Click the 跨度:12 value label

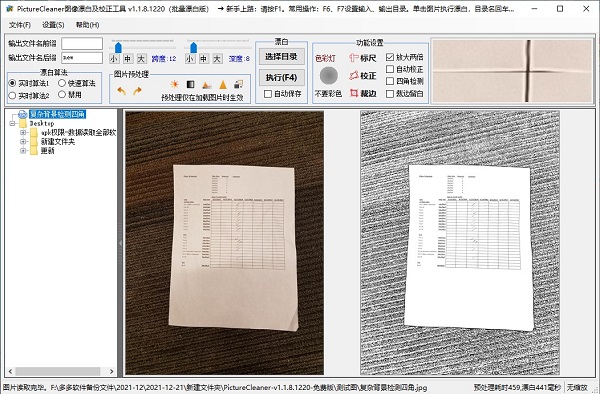tap(164, 59)
